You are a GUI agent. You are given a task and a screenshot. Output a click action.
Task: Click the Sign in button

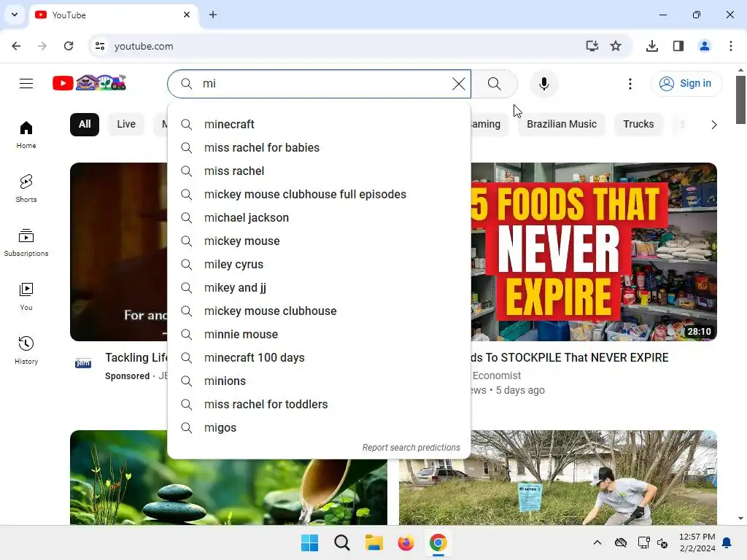686,84
